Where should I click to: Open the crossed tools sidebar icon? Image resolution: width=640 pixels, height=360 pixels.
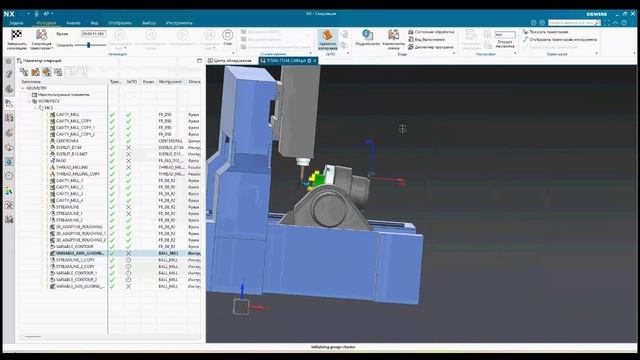9,205
